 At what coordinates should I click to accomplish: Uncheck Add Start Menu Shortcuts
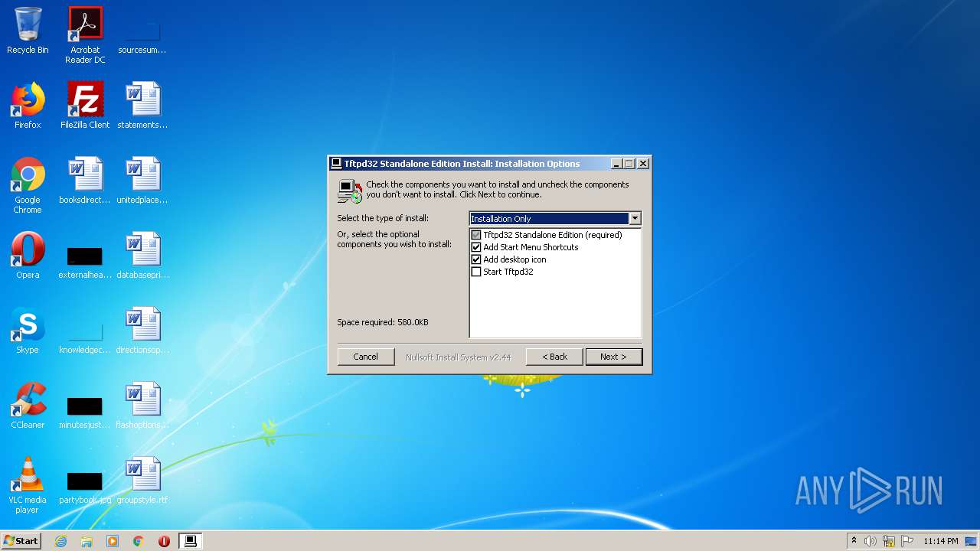[x=476, y=247]
